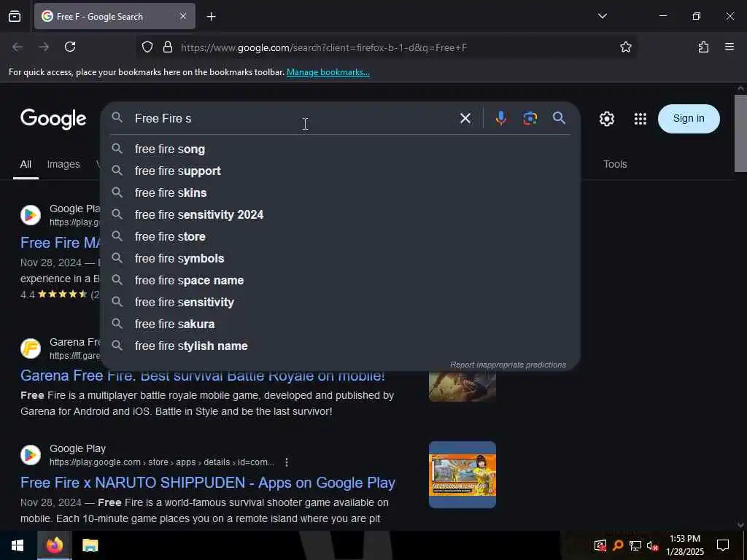Open the volume tray icon
The width and height of the screenshot is (747, 560).
(x=652, y=545)
